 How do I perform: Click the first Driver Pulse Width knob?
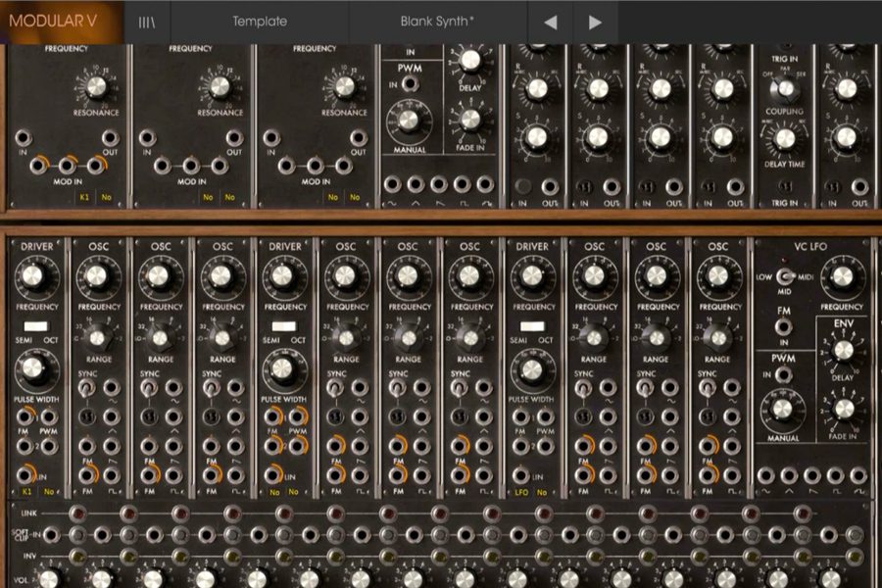pos(34,368)
